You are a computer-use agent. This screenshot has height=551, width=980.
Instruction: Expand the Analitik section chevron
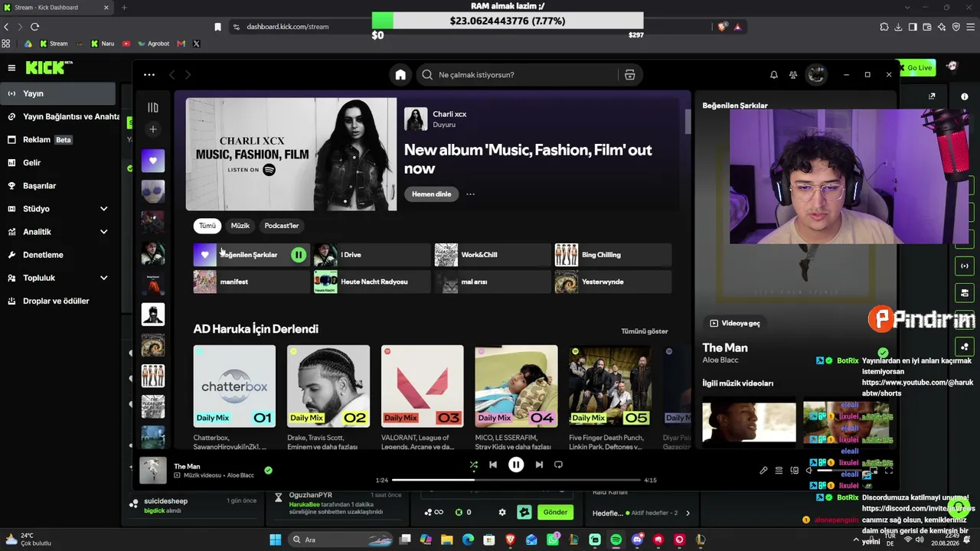point(103,232)
